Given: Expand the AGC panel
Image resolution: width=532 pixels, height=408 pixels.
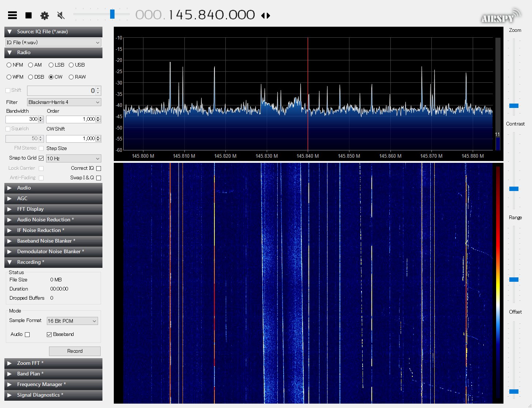Looking at the screenshot, I should tap(53, 198).
